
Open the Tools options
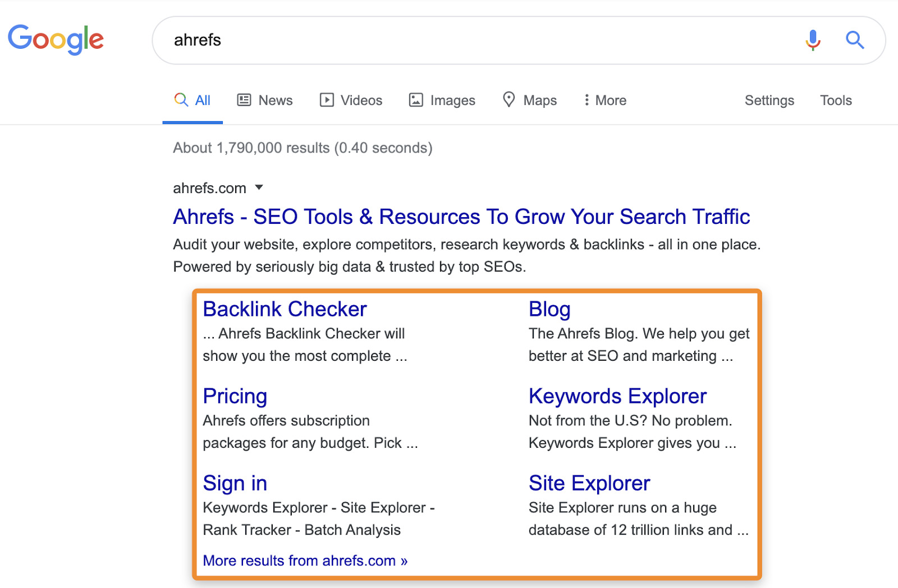(836, 100)
